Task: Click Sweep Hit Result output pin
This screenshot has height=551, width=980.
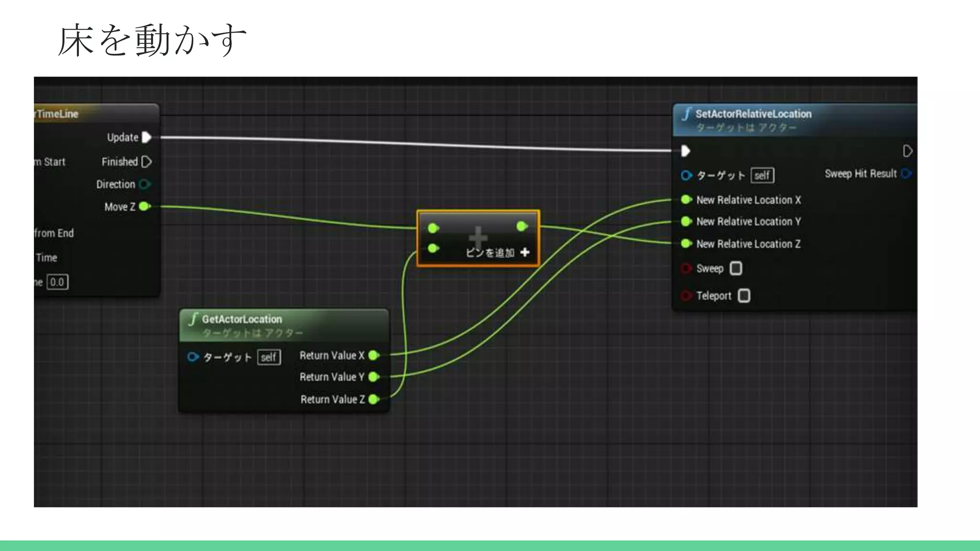Action: pyautogui.click(x=906, y=174)
